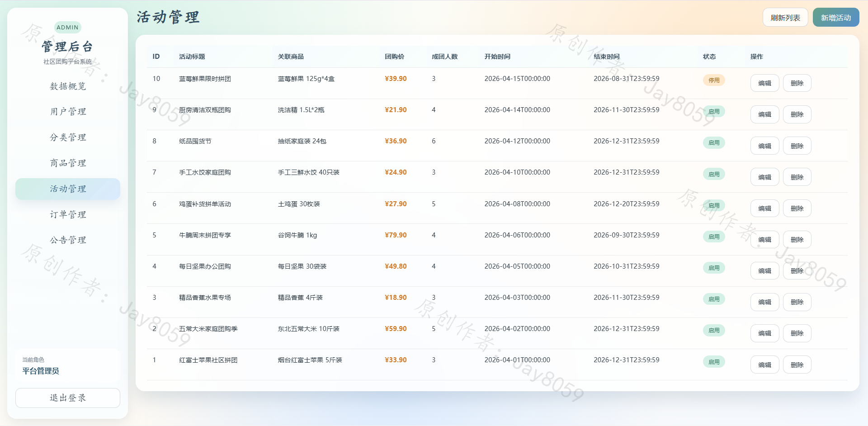Delete activity 手工水饺家庭团购
This screenshot has width=868, height=426.
(797, 177)
